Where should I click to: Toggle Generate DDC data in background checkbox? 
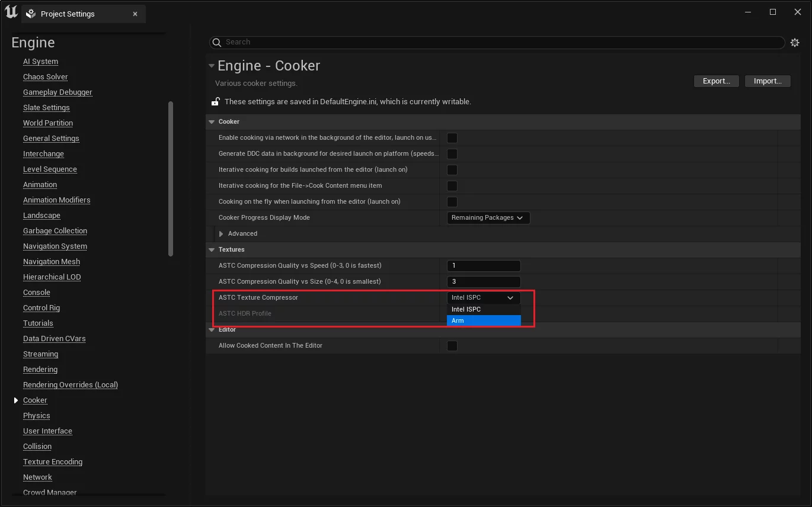coord(452,154)
